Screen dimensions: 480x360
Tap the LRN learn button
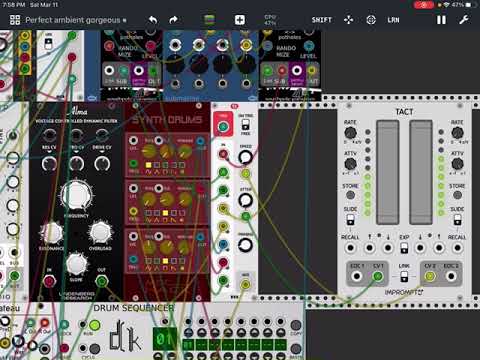click(x=393, y=20)
